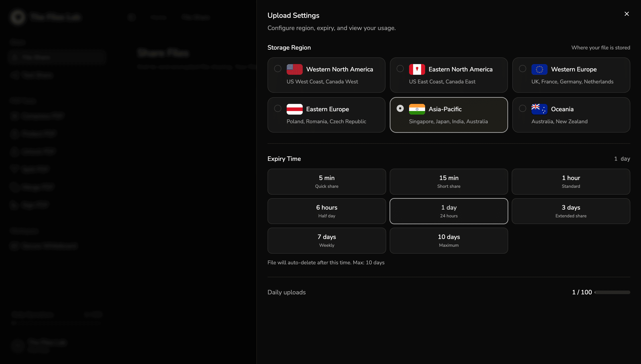Click the EU flag for Western Europe

(x=540, y=69)
